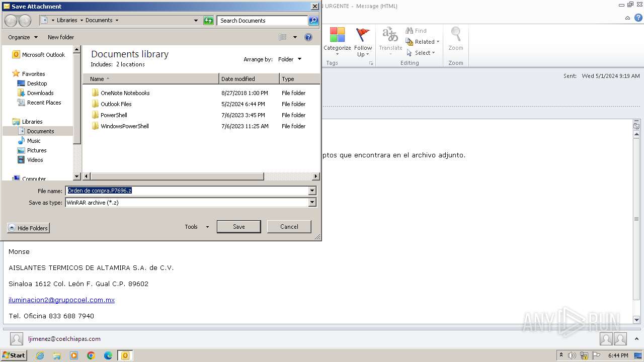
Task: Open the dialog help question-mark icon
Action: click(x=308, y=37)
